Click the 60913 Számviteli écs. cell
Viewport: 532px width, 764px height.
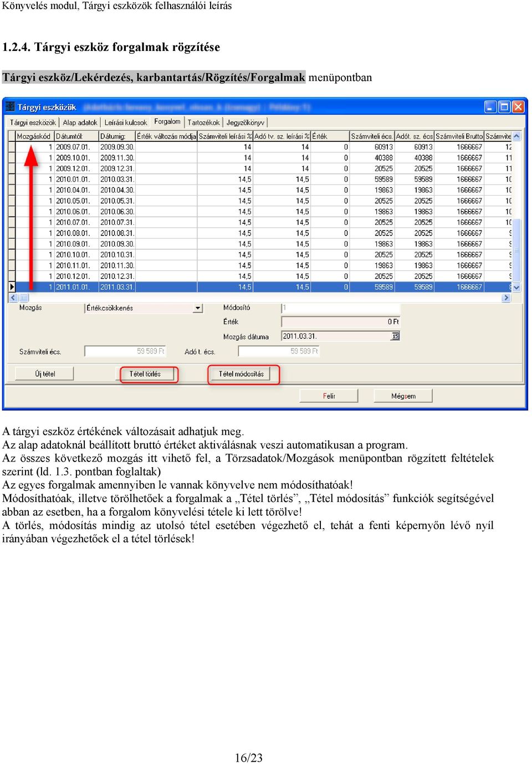coord(372,147)
